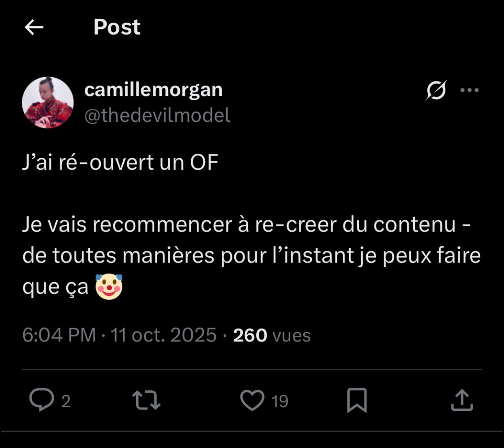The image size is (504, 448).
Task: Open the @thedevilmodel handle link
Action: coord(157,116)
